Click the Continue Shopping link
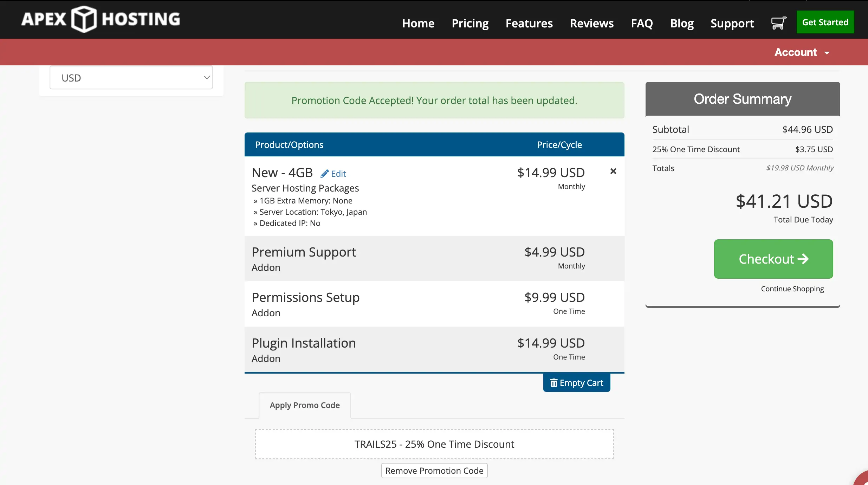This screenshot has height=485, width=868. pos(792,289)
